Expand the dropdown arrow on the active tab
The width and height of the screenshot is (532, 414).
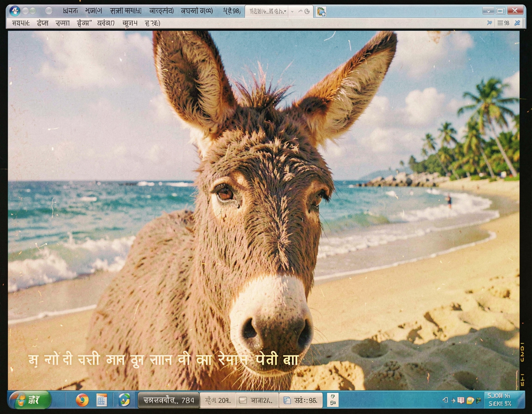(x=285, y=11)
